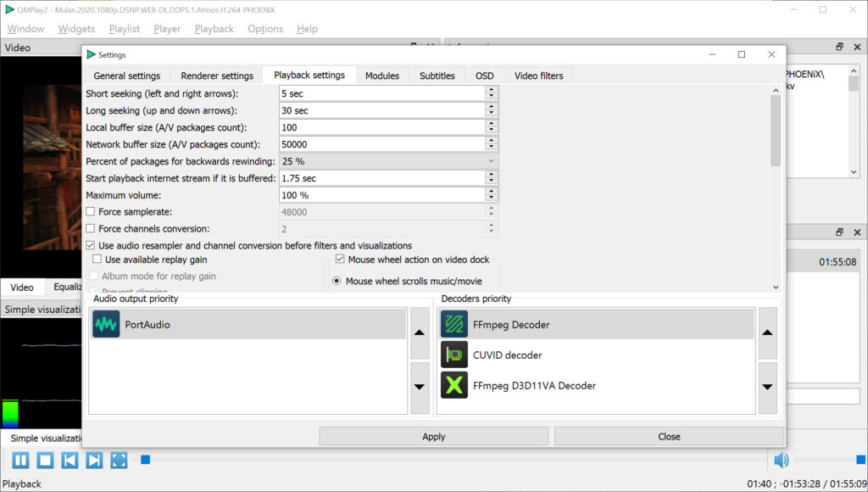Move selected decoder down in priority
Viewport: 868px width, 492px height.
767,388
